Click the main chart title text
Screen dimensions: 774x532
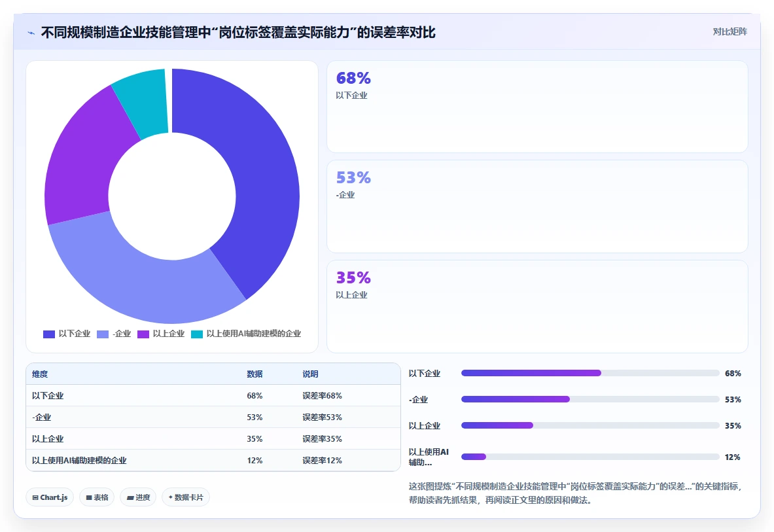tap(238, 33)
